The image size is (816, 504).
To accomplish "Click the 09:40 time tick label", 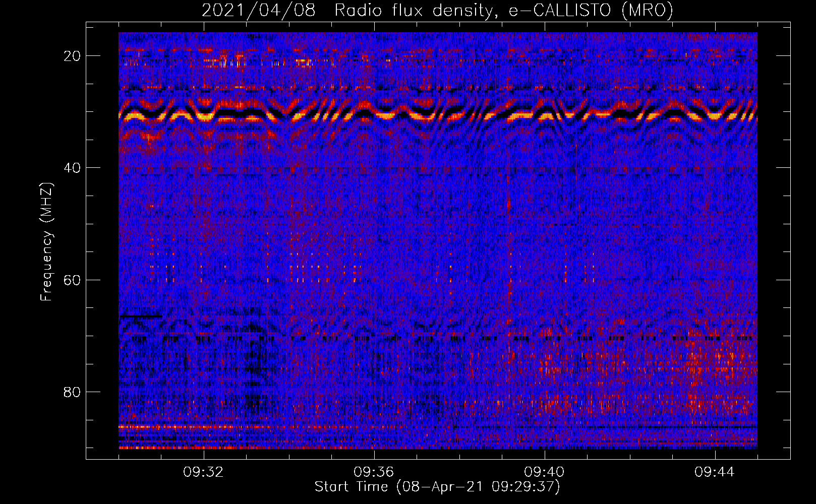I will point(544,472).
